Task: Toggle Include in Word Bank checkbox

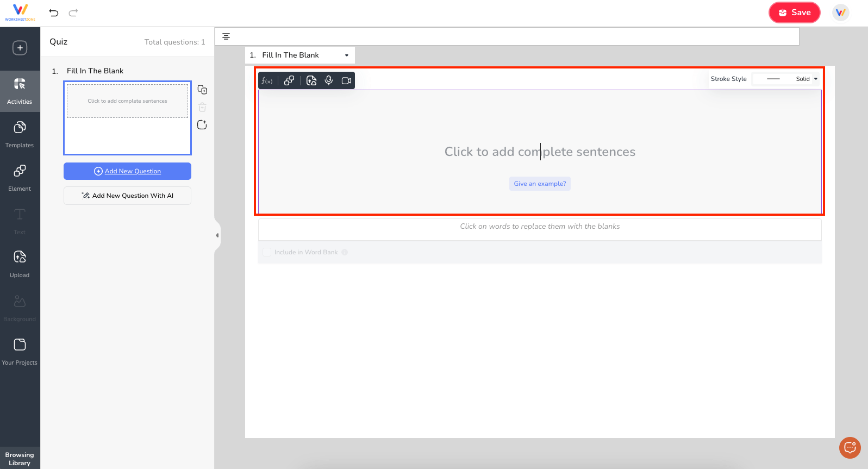Action: coord(267,252)
